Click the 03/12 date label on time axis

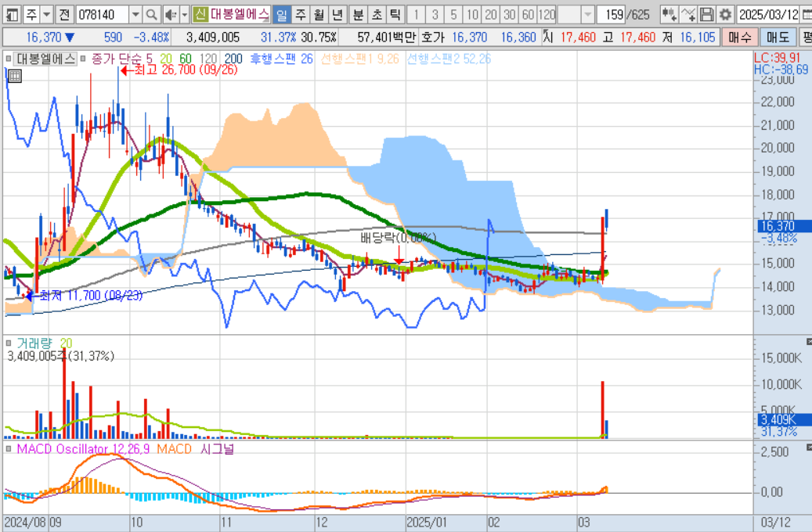pyautogui.click(x=775, y=522)
